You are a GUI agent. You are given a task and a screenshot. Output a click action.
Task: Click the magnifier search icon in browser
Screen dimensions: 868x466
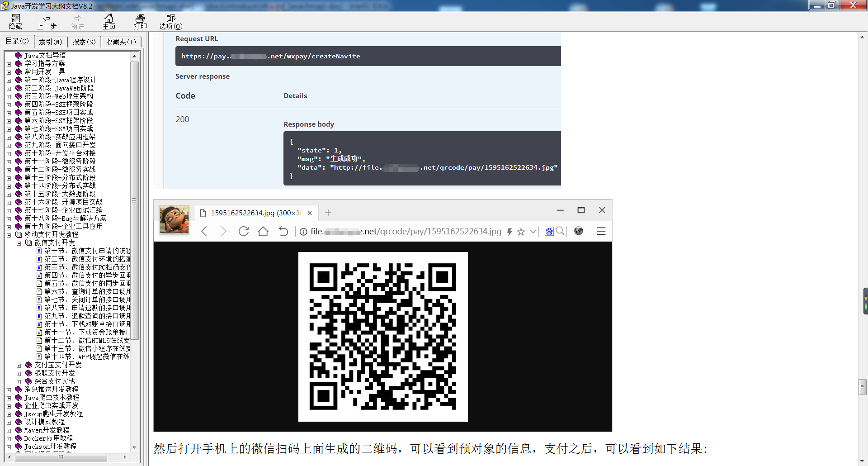[560, 231]
